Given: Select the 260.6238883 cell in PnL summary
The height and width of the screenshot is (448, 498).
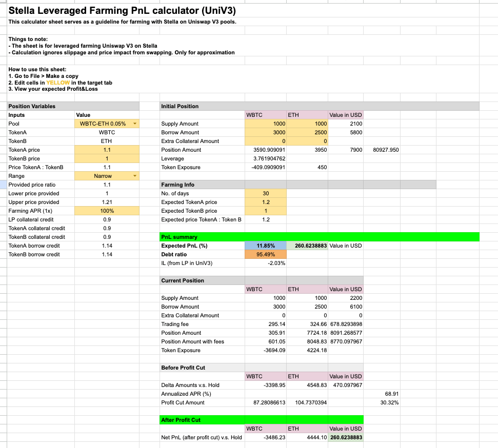Looking at the screenshot, I should point(307,246).
